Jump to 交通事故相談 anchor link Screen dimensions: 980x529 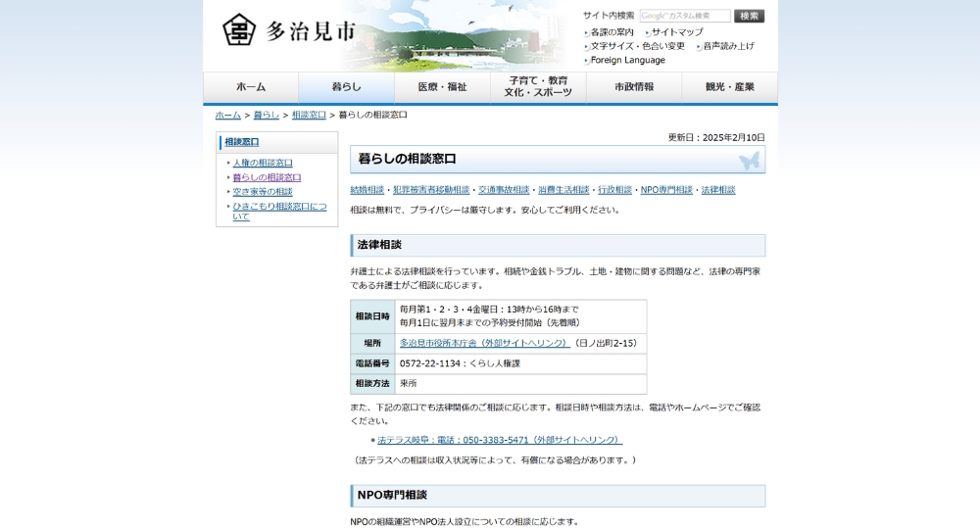click(504, 190)
